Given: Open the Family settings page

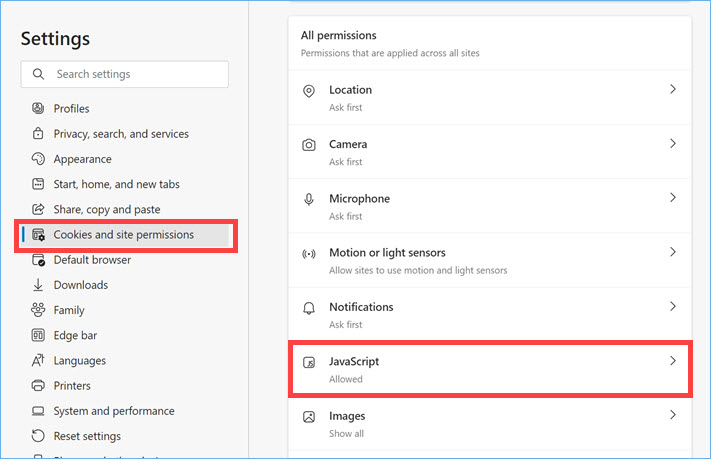Looking at the screenshot, I should point(69,310).
